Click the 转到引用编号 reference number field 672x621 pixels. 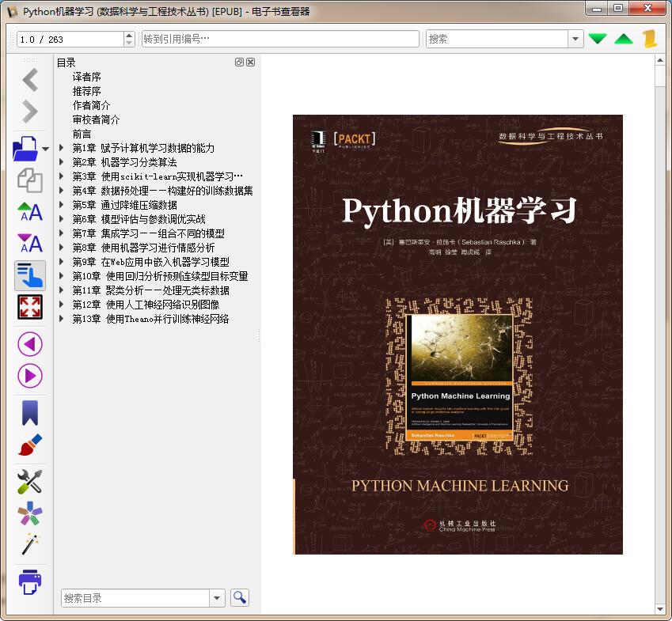pyautogui.click(x=280, y=39)
